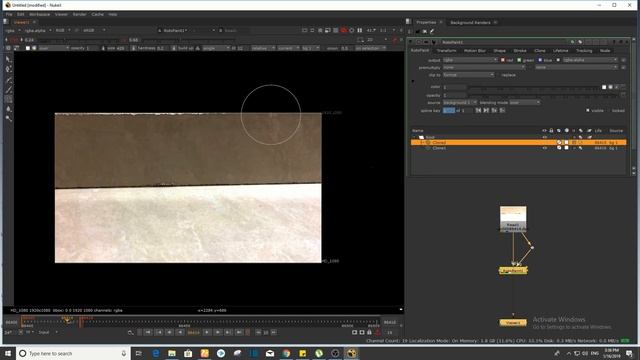Click the red viewer ROI/overlay icon
The width and height of the screenshot is (640, 360).
pos(344,30)
